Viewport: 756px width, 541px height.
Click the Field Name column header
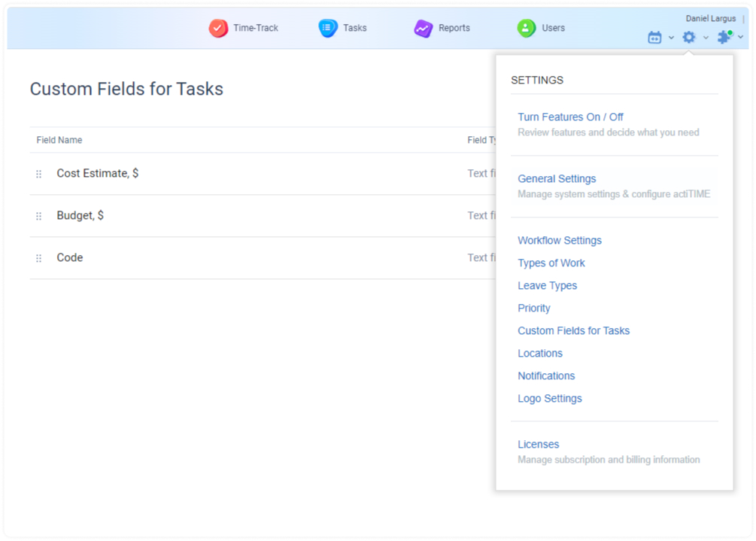tap(59, 140)
